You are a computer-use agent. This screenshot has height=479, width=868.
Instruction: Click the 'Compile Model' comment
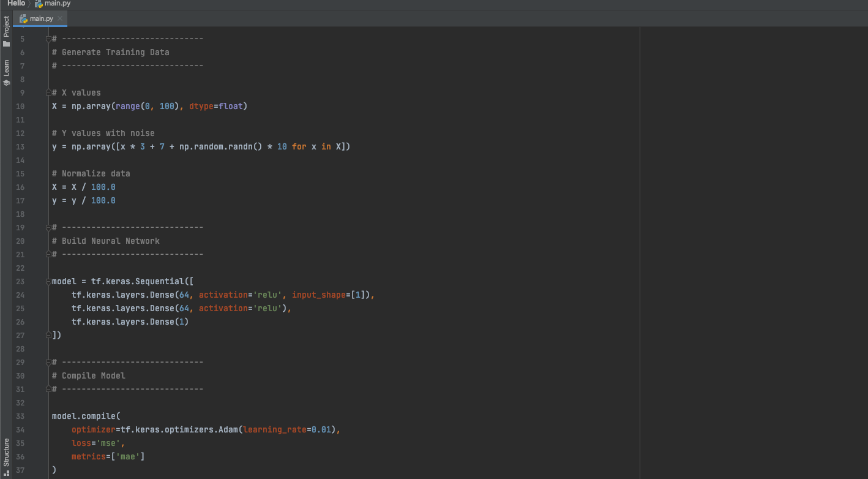coord(89,375)
